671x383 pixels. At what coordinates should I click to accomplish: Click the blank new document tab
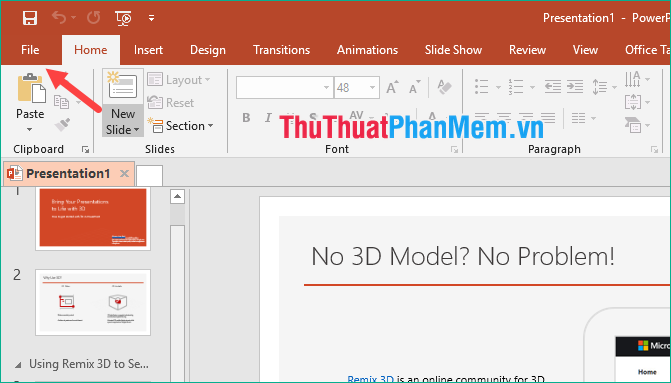[149, 175]
